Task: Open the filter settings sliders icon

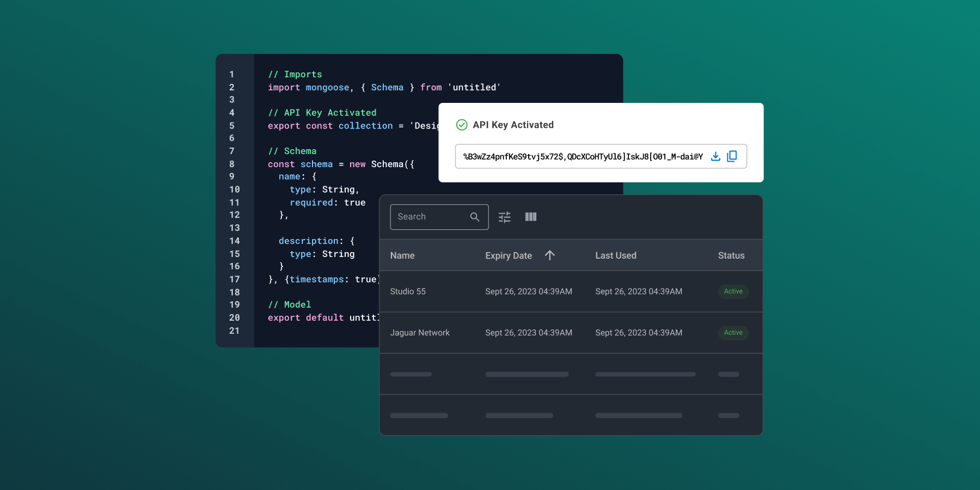Action: (504, 217)
